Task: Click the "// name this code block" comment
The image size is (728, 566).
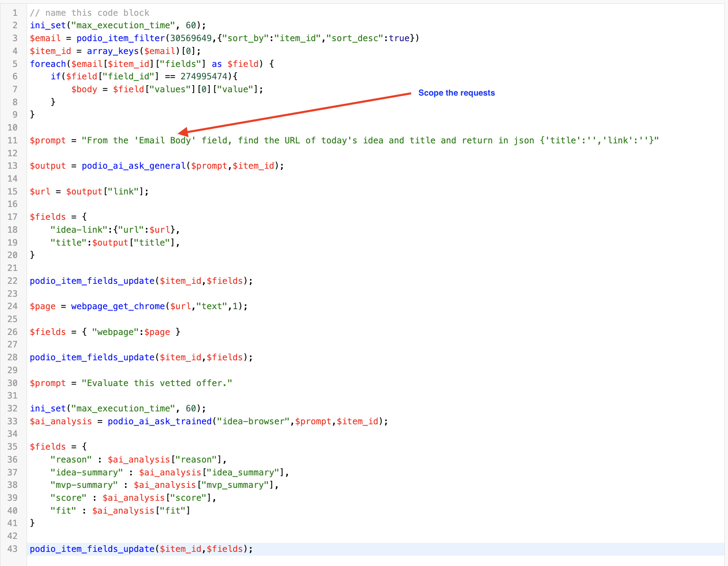Action: click(x=89, y=13)
